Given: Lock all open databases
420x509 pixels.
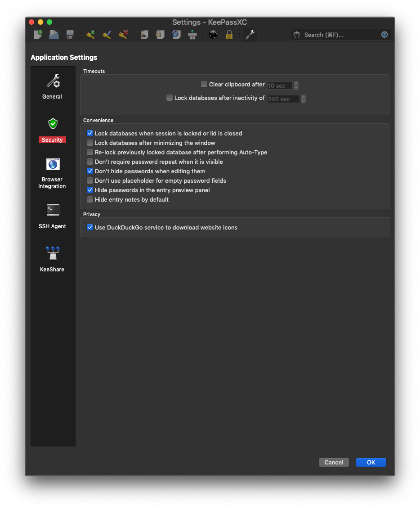Looking at the screenshot, I should (229, 34).
